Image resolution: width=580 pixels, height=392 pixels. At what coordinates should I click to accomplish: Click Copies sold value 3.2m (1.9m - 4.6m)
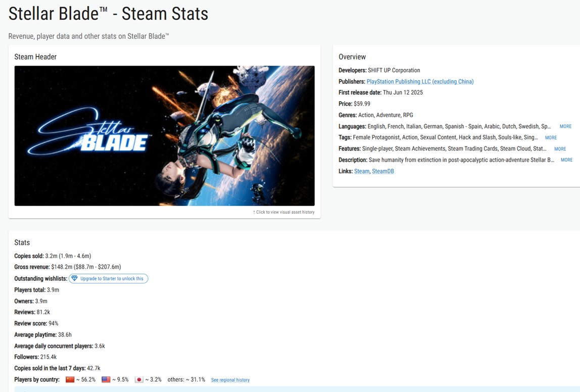point(68,256)
